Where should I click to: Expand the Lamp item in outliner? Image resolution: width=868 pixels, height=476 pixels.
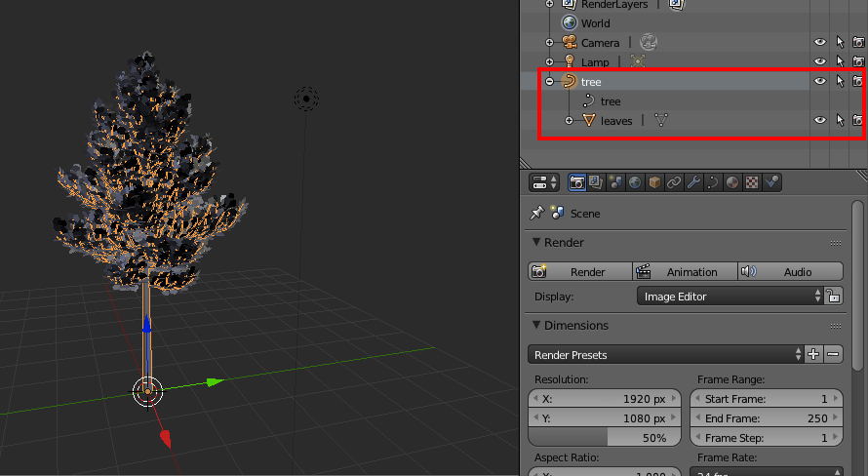pos(549,62)
